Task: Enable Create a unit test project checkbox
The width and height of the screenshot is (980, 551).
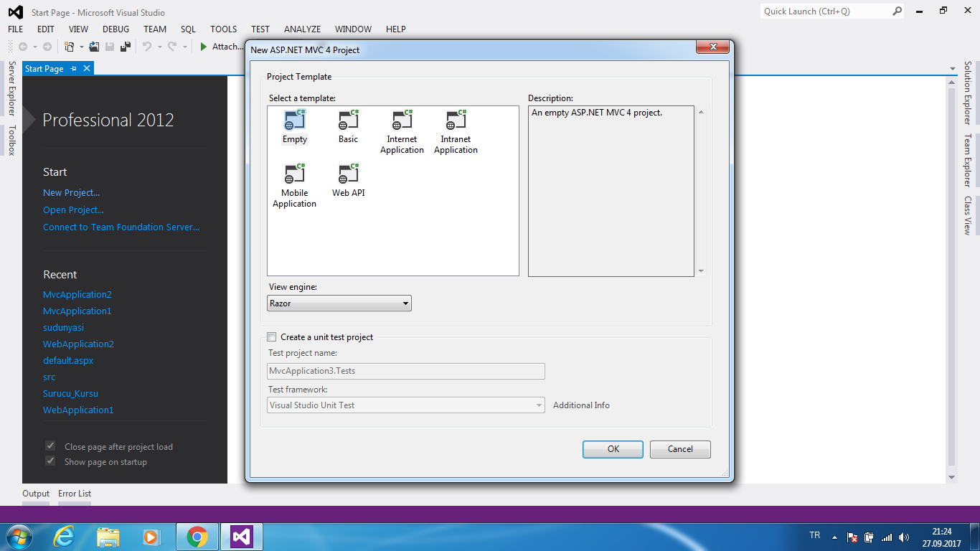Action: [x=271, y=336]
